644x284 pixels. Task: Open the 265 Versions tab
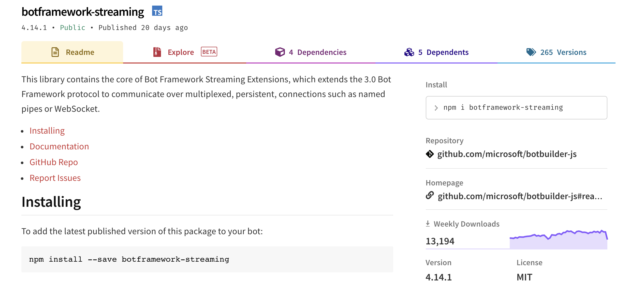[x=563, y=52]
